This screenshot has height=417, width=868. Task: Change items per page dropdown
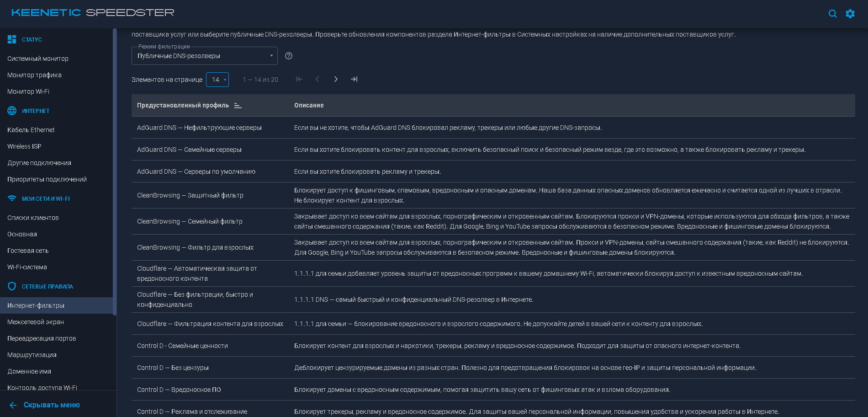tap(217, 80)
